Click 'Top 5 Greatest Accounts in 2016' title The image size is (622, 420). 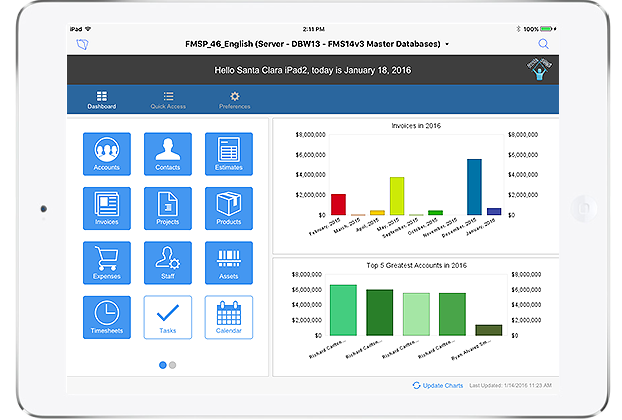point(417,265)
